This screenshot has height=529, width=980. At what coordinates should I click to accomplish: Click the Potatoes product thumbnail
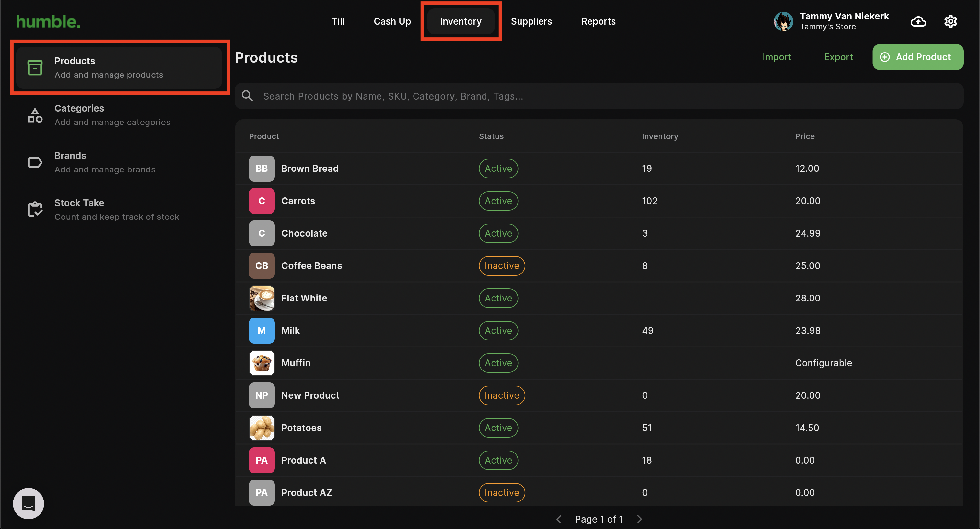pos(261,428)
